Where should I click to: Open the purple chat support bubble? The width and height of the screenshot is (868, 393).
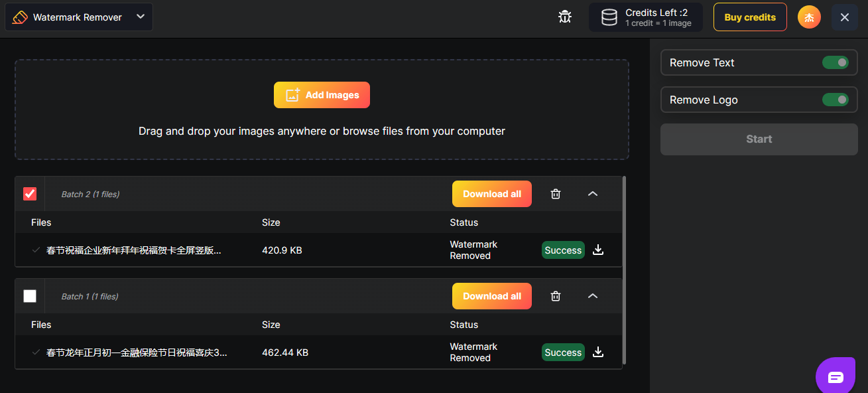pos(836,377)
